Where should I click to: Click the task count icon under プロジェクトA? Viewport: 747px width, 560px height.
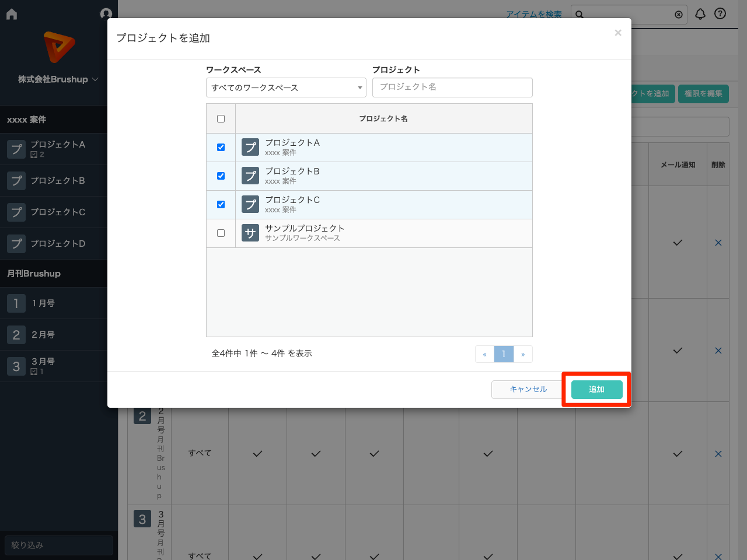[34, 155]
